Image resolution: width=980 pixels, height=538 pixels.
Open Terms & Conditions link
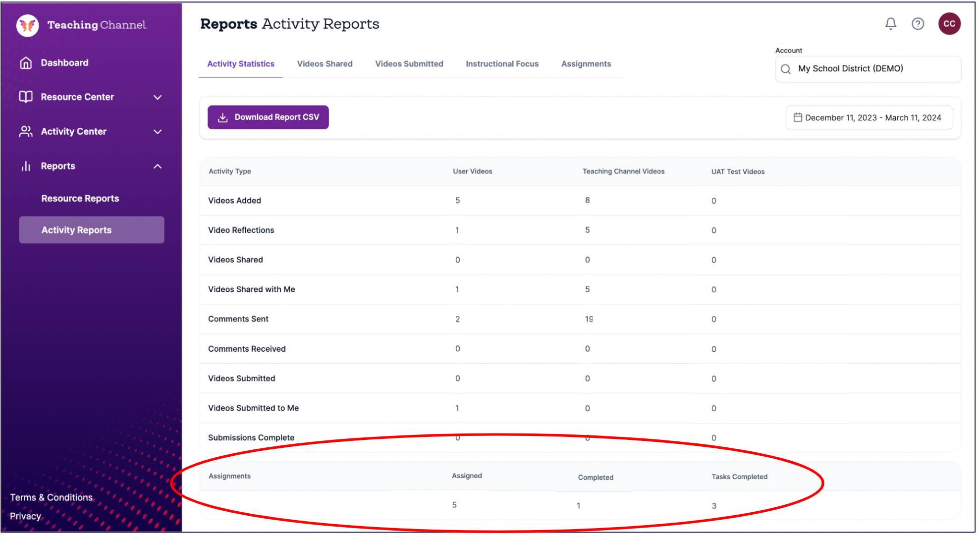52,497
